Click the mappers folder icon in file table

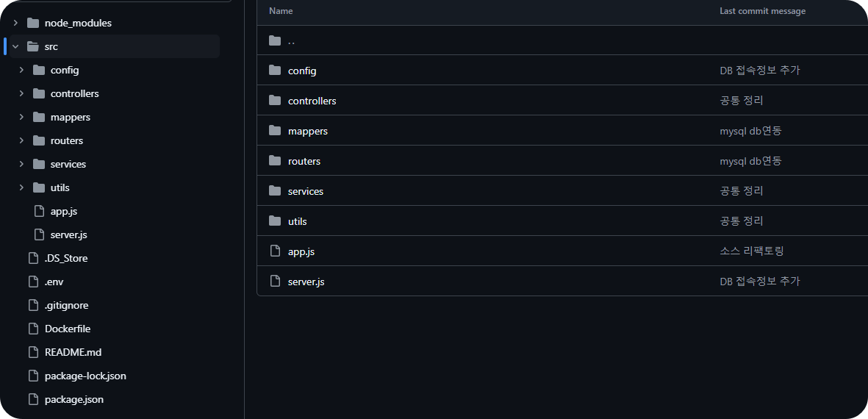point(275,131)
